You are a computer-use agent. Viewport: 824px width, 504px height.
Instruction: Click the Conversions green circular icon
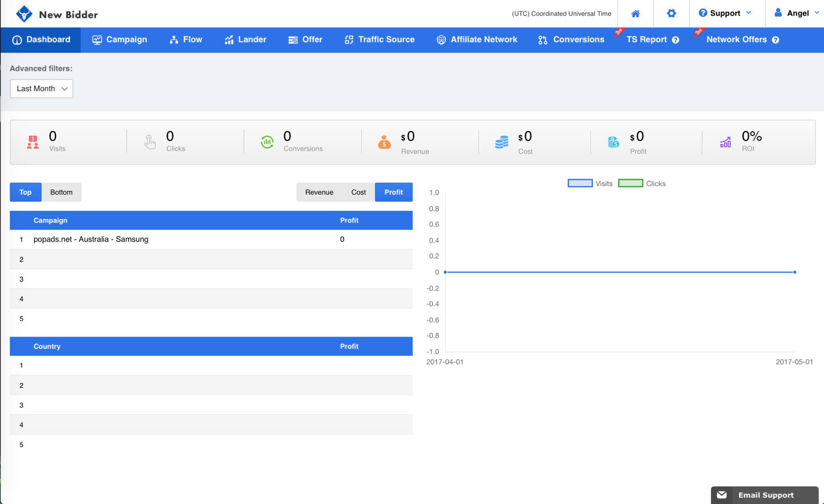coord(267,142)
